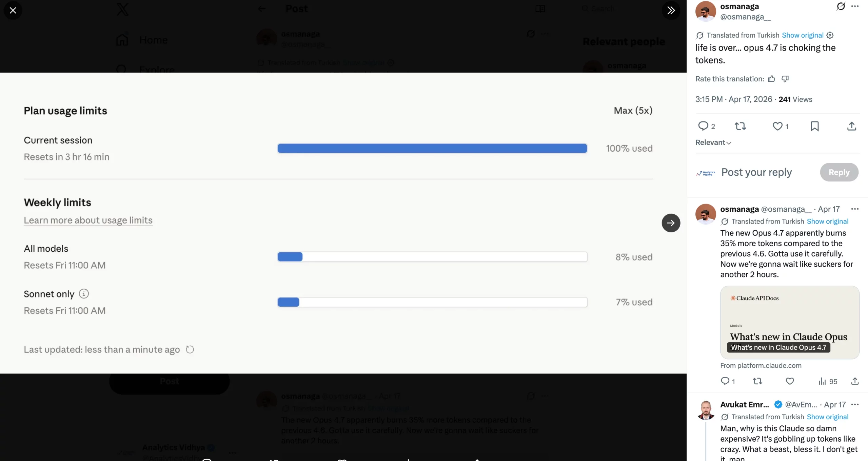Open the reply icon on main post

[x=703, y=126]
